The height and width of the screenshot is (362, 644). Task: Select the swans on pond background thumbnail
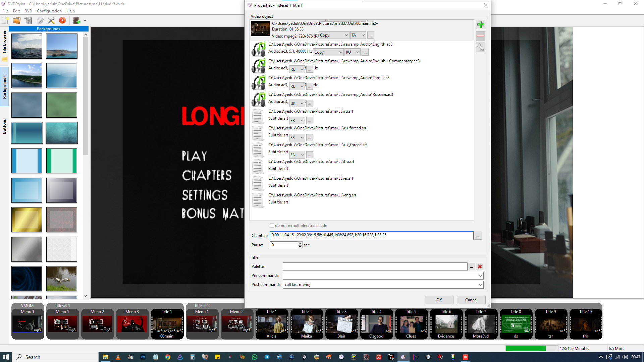[x=62, y=279]
